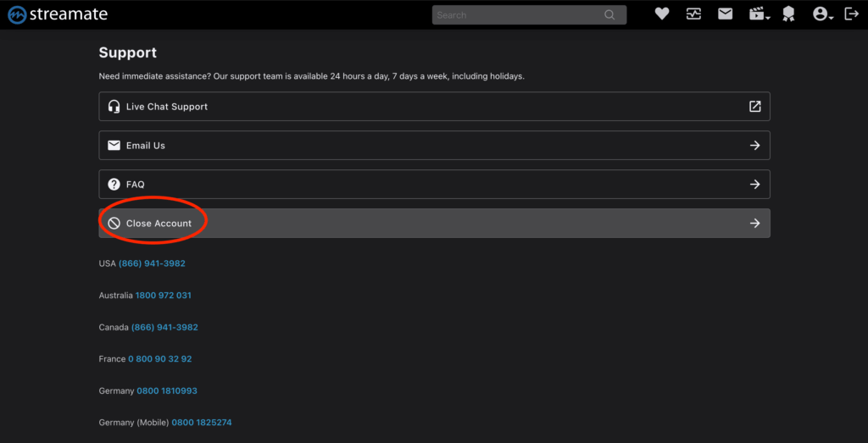
Task: Click the activity pulse icon in header
Action: tap(693, 14)
